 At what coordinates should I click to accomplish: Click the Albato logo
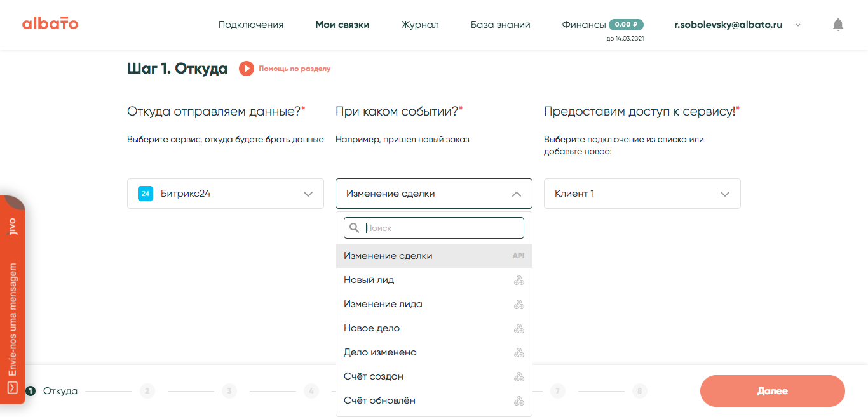50,24
